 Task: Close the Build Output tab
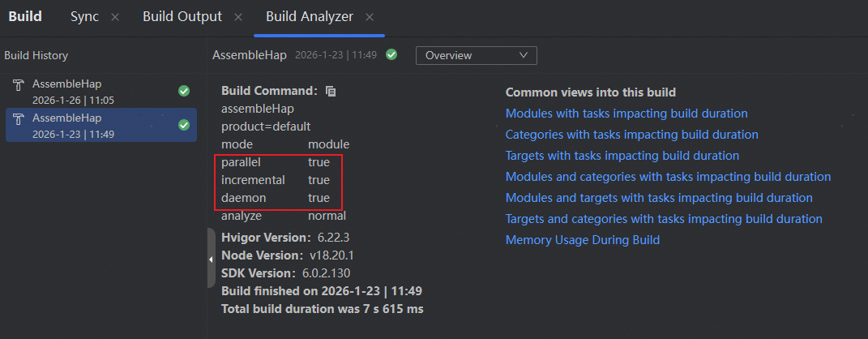[237, 17]
